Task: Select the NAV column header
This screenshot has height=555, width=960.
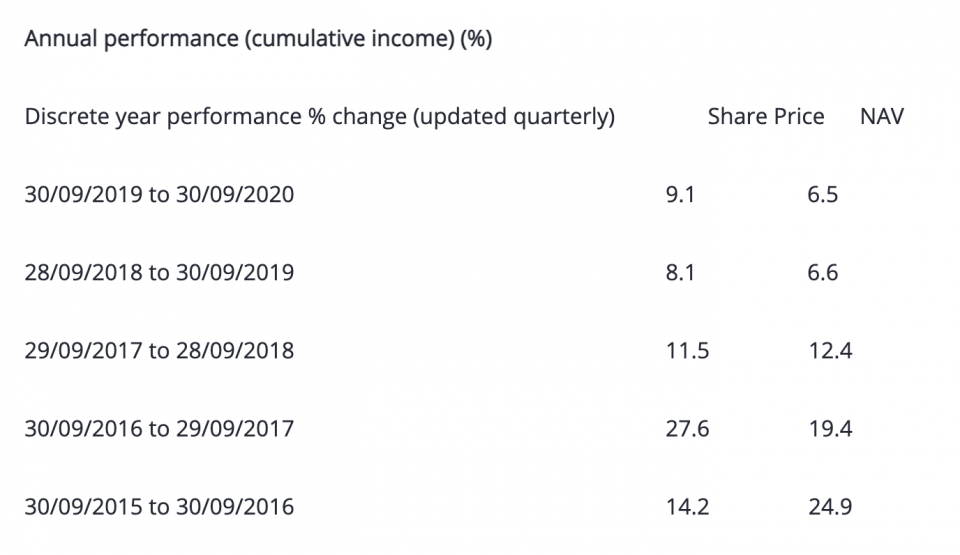Action: point(881,117)
